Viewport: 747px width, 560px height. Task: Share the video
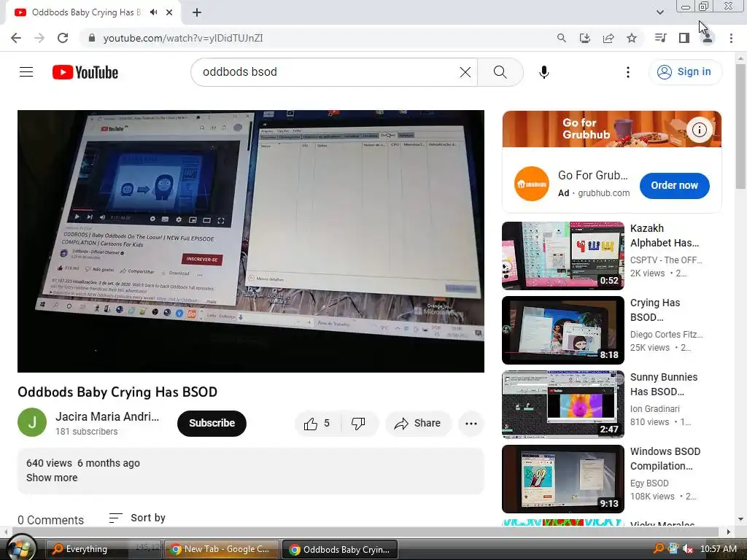coord(418,424)
